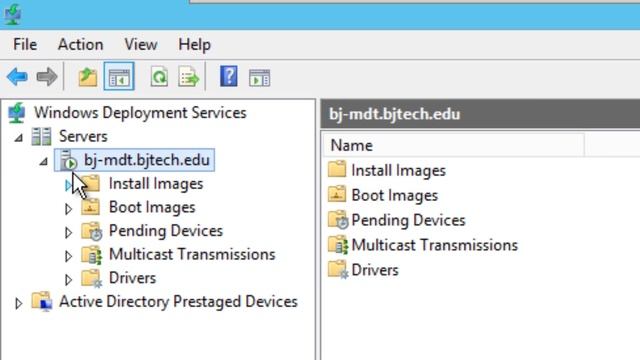Screen dimensions: 640x360
Task: Click the Multicast Transmissions icon in list
Action: [338, 245]
